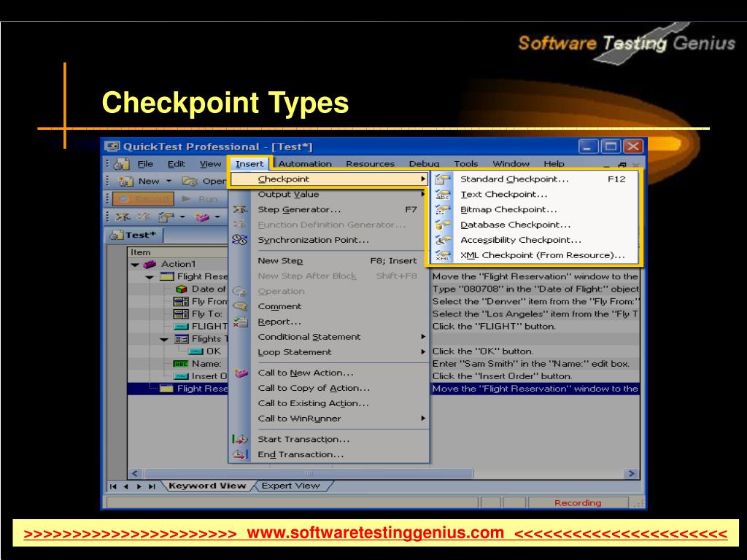The image size is (747, 560).
Task: Expand the Output Value submenu
Action: tap(422, 194)
